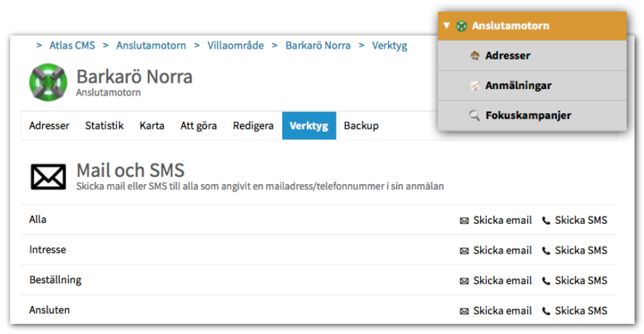
Task: Select the Backup tab
Action: coord(361,125)
